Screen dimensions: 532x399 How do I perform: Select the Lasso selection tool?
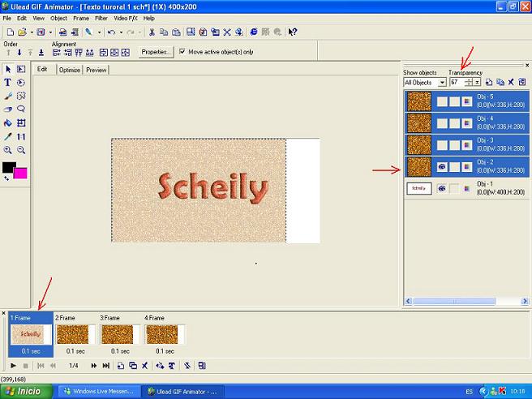tap(21, 109)
